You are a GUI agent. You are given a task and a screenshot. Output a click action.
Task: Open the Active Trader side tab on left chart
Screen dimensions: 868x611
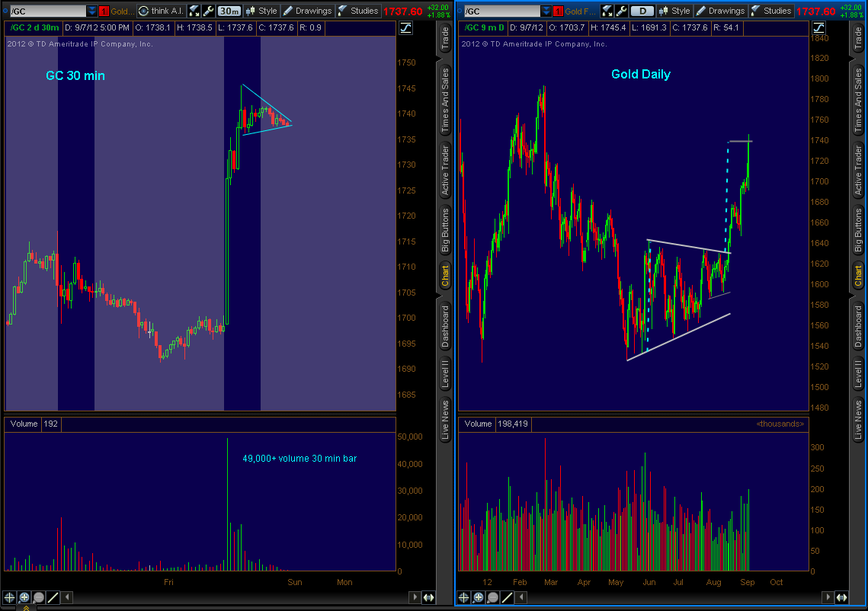point(445,169)
